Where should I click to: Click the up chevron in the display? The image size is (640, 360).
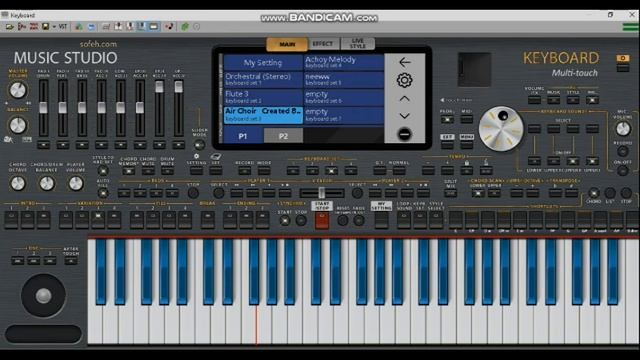click(x=404, y=98)
